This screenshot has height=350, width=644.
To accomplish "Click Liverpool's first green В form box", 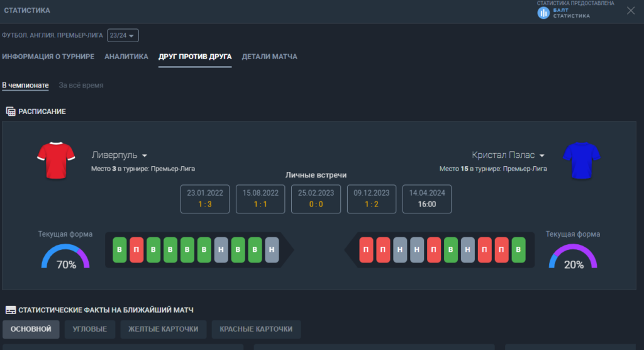I will (119, 250).
